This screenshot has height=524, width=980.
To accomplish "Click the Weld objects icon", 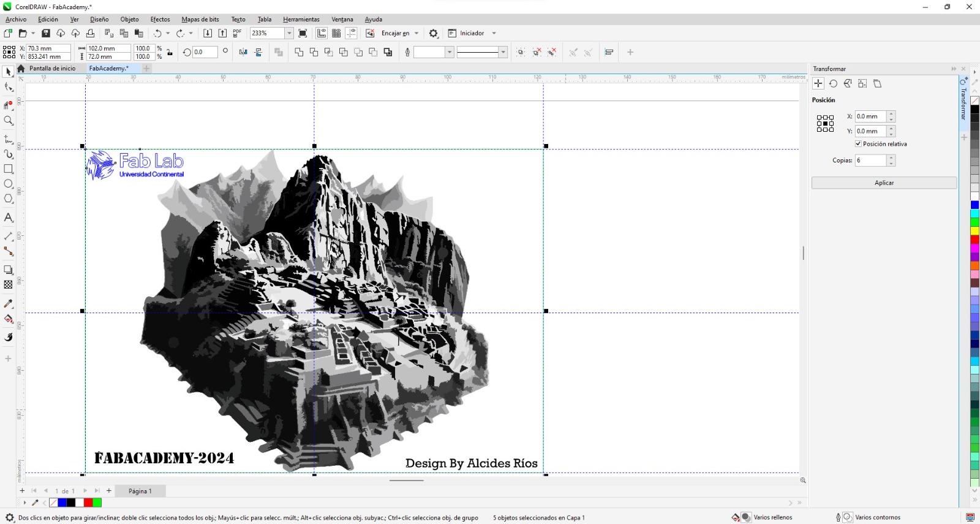I will coord(299,52).
